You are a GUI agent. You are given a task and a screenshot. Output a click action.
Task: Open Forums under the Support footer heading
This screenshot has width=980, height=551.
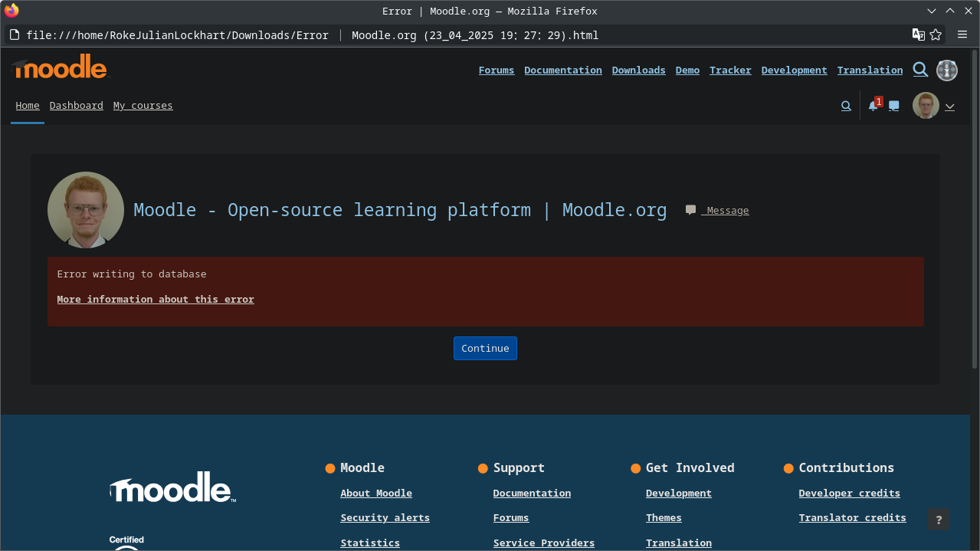click(x=511, y=518)
